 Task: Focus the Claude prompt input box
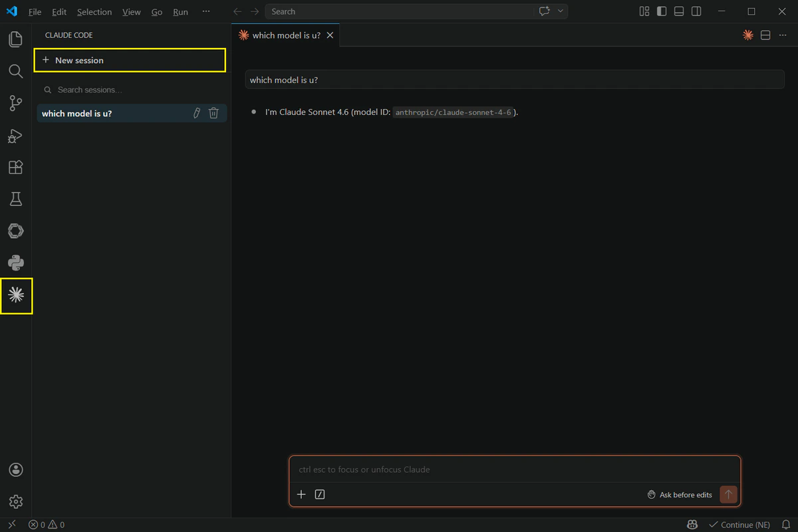tap(514, 469)
